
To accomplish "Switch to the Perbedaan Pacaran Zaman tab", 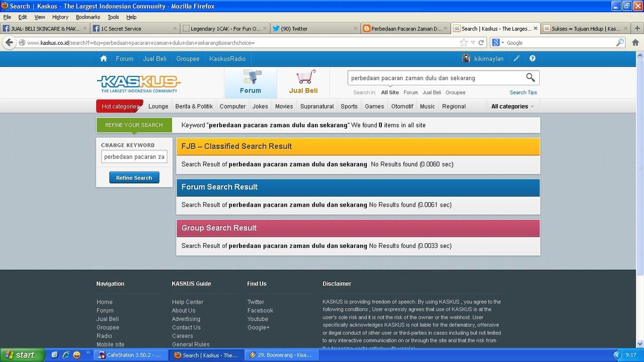I will (406, 29).
